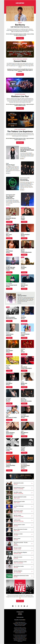Click the Take a look button
The image size is (40, 644).
(x=20, y=601)
